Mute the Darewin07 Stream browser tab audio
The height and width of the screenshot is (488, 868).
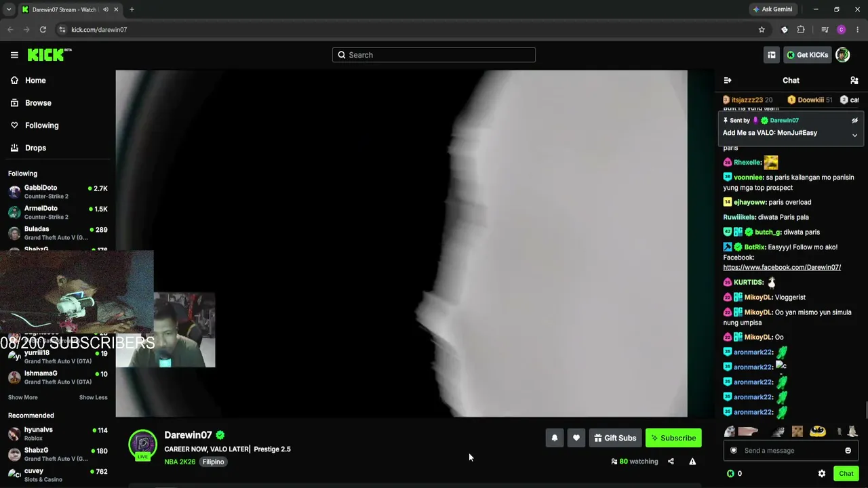coord(106,9)
